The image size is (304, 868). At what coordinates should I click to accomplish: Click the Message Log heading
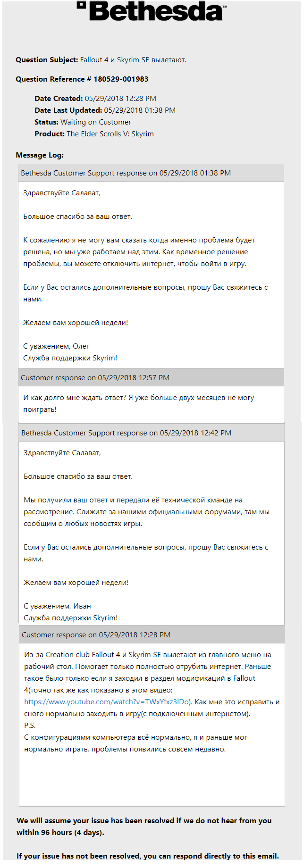40,155
